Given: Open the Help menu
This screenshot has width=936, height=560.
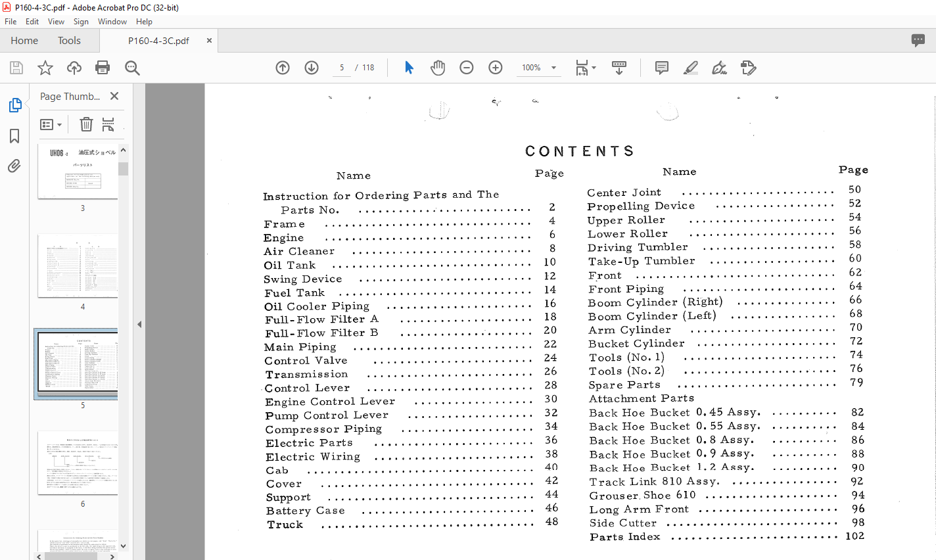Looking at the screenshot, I should coord(144,22).
